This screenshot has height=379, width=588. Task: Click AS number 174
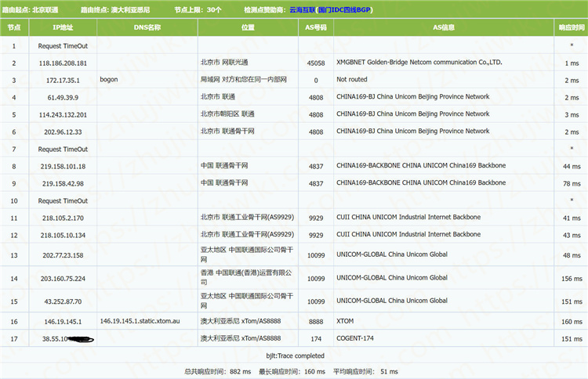pyautogui.click(x=316, y=339)
